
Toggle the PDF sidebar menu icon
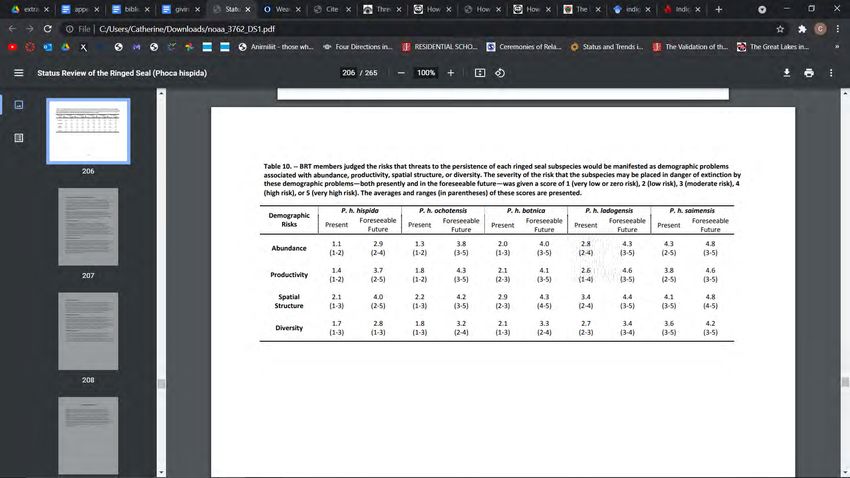tap(18, 73)
